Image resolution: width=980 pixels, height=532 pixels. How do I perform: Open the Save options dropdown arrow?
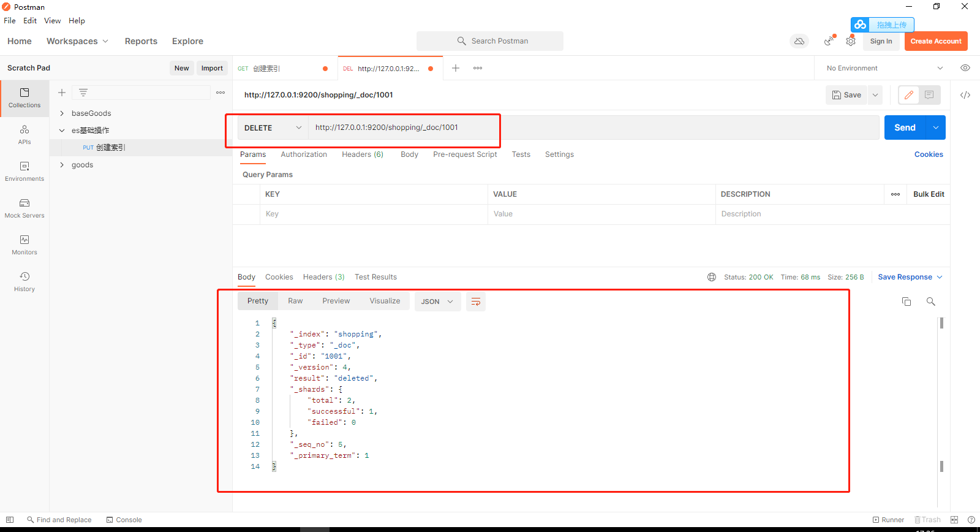[875, 95]
